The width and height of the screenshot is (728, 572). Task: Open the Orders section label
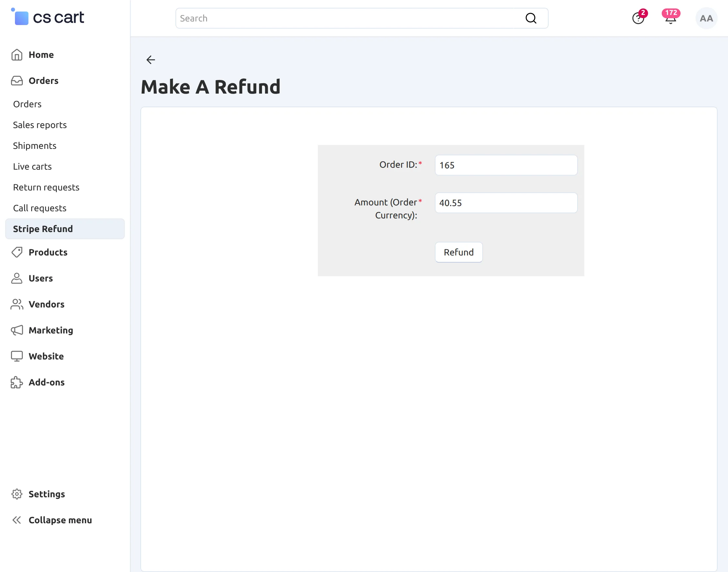click(44, 81)
